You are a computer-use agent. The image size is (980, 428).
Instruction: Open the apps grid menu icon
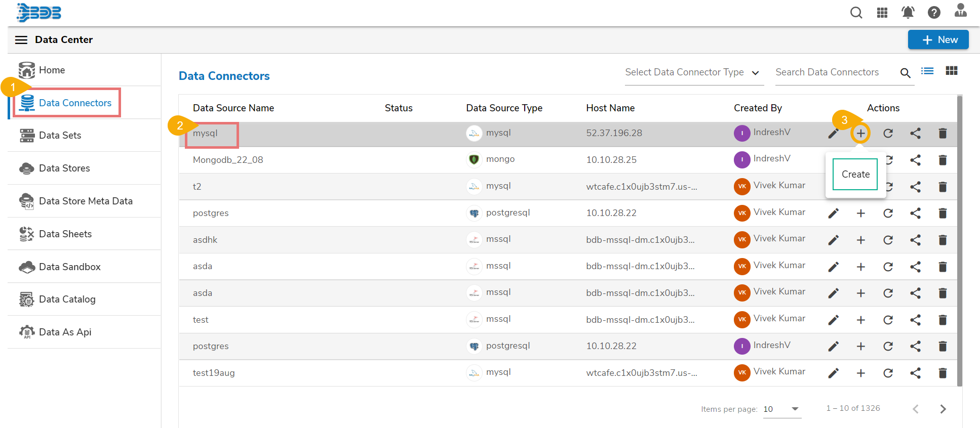pos(882,13)
